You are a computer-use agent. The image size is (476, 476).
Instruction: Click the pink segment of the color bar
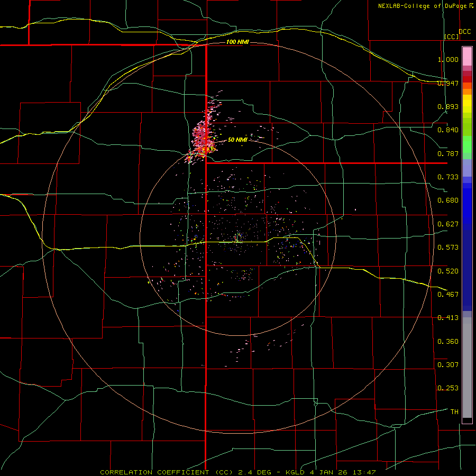467,57
